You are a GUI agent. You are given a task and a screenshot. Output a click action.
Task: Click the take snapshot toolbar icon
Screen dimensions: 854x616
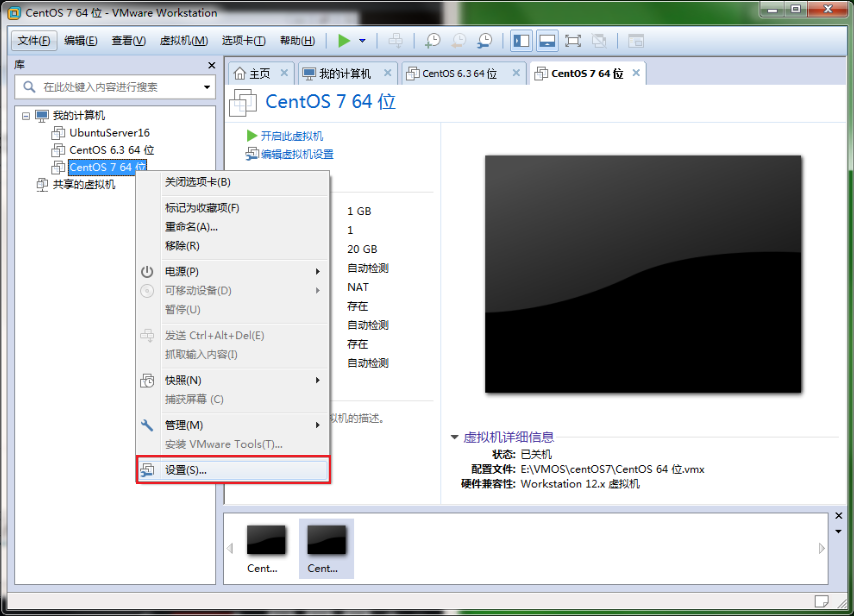pyautogui.click(x=432, y=41)
